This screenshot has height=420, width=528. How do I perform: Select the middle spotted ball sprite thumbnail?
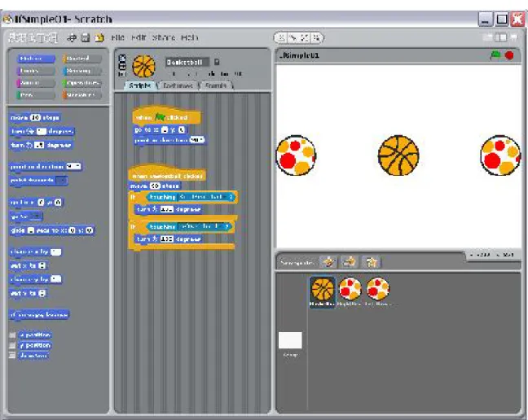tap(350, 291)
